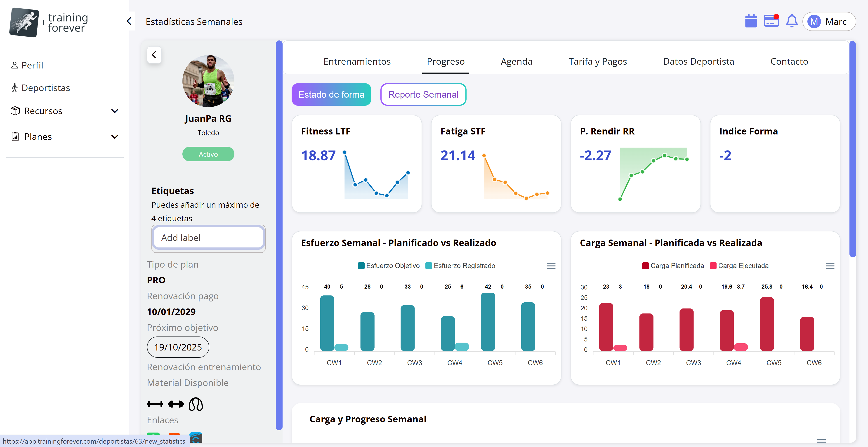Focus the Add label input field
Screen dimensions: 868x447
(x=208, y=238)
